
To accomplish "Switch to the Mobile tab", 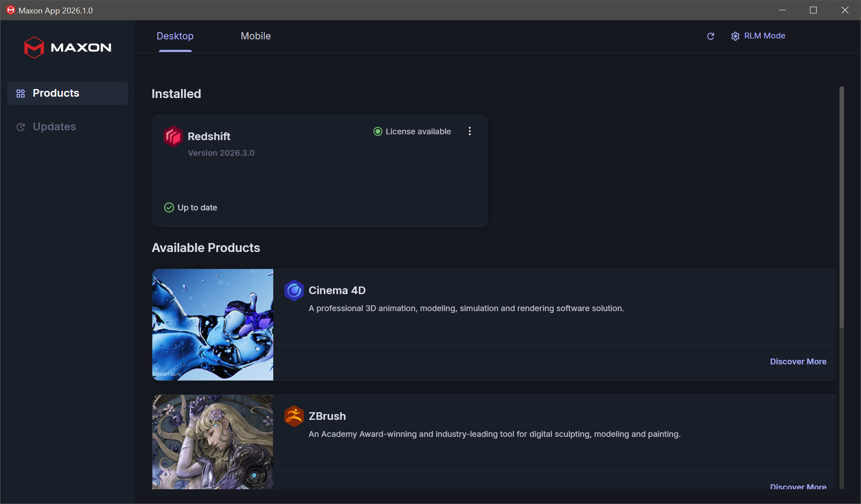I will click(256, 36).
